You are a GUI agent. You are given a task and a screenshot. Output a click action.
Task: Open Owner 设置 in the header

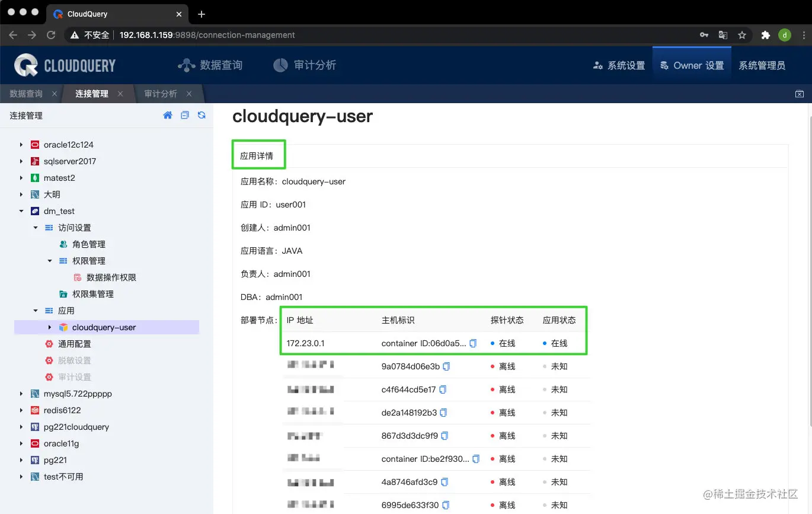(692, 65)
